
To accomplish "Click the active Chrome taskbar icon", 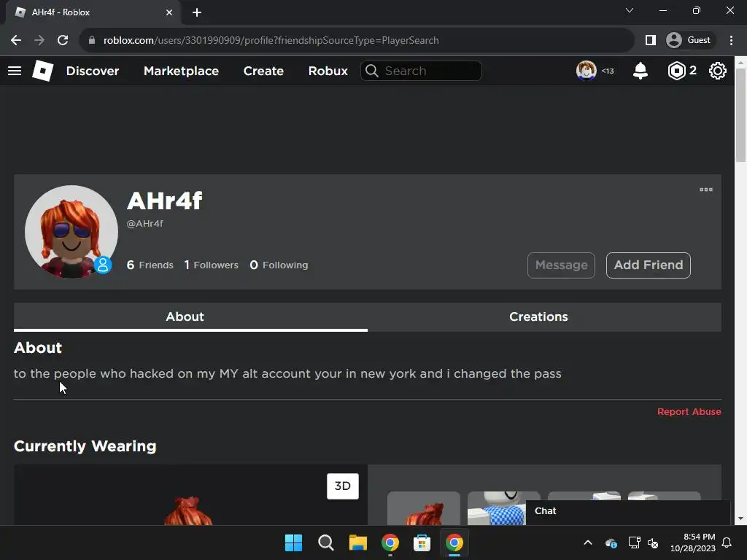I will pos(454,542).
